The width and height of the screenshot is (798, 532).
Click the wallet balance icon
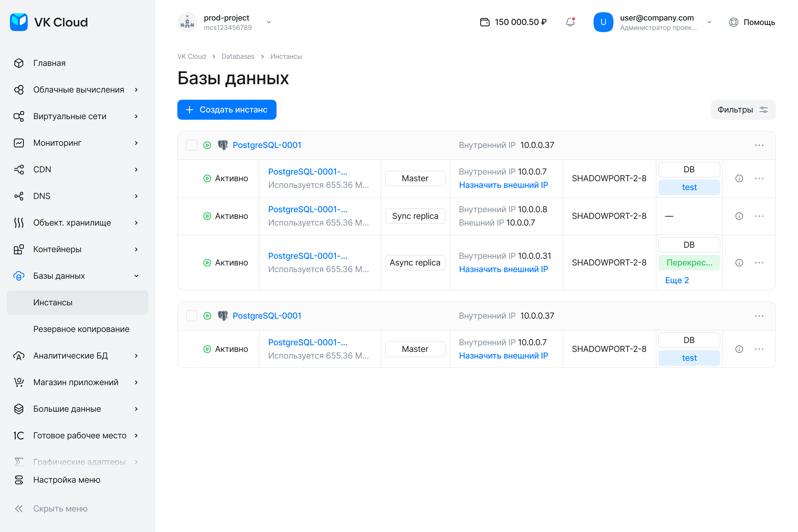[485, 22]
